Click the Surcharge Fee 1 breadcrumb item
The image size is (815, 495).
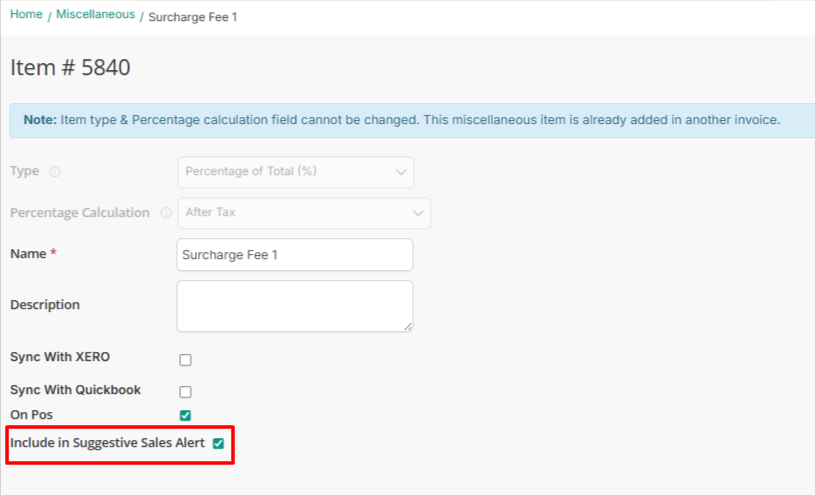[x=193, y=17]
